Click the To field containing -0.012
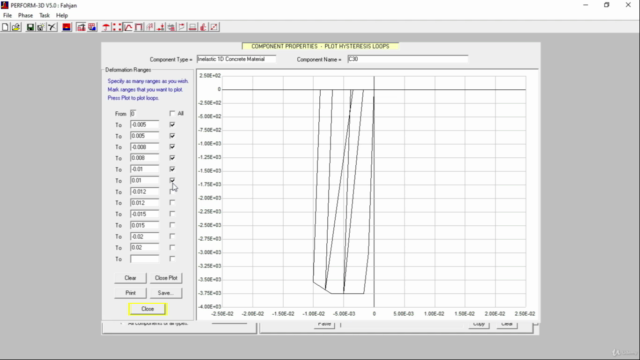 tap(144, 191)
